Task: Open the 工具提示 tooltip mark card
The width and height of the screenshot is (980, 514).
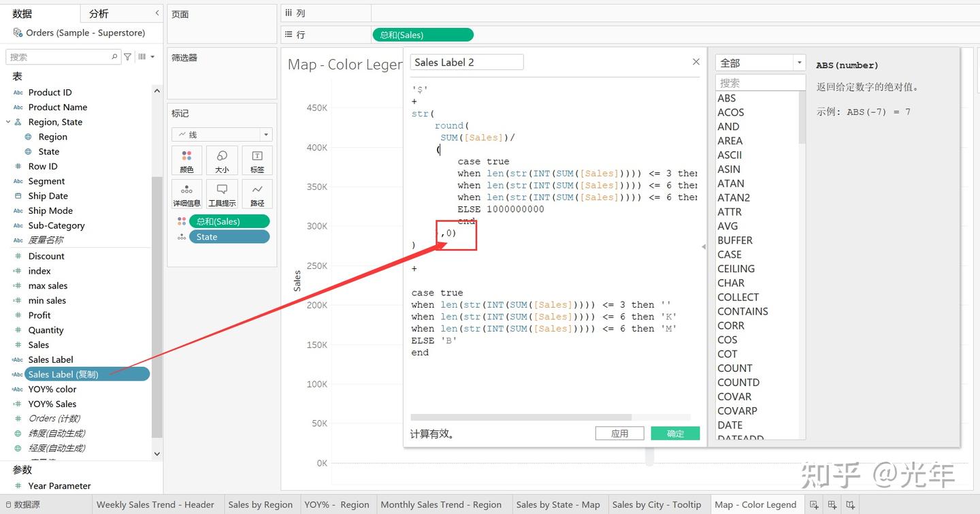Action: click(222, 195)
